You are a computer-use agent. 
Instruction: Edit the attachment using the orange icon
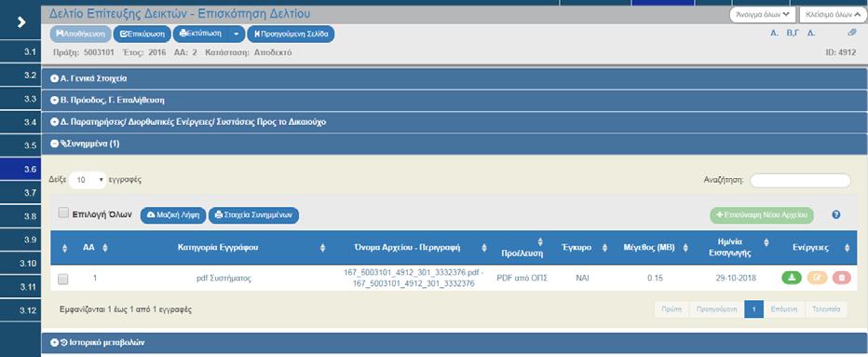point(817,279)
